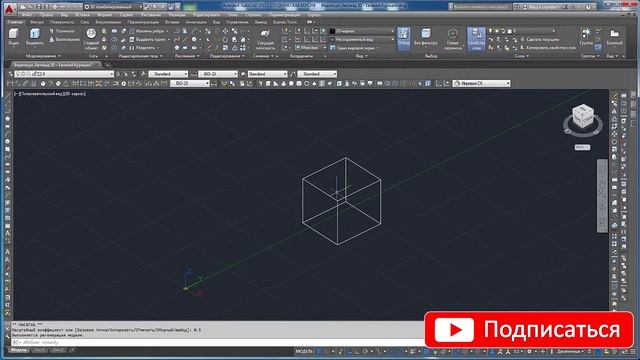Viewport: 640px width, 360px height.
Task: Open the Справка menu
Action: 253,15
